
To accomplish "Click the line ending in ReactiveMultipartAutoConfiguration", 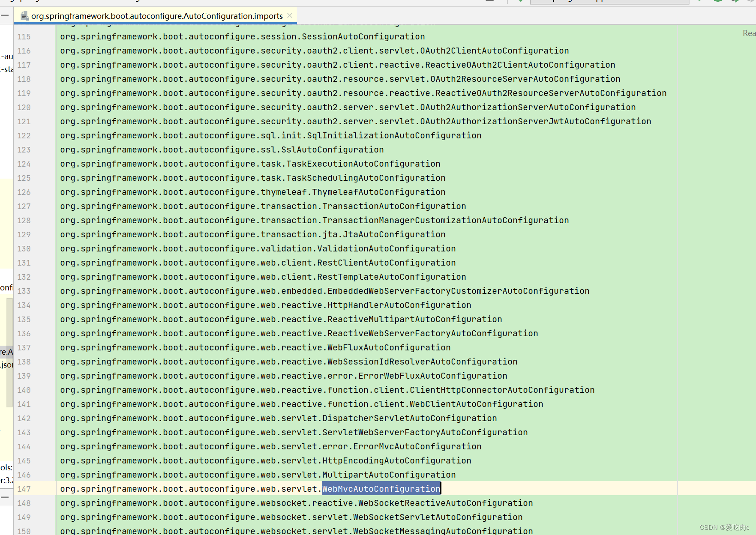I will coord(281,319).
